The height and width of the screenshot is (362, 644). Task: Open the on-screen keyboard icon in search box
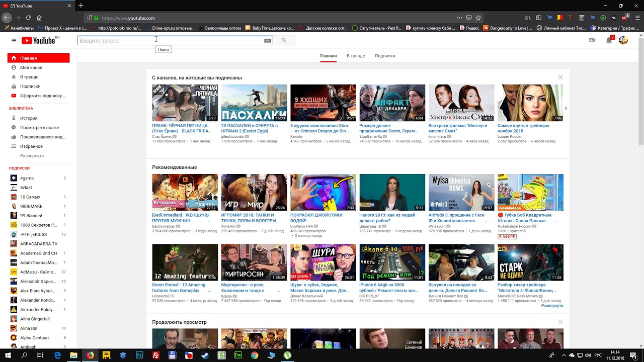[x=267, y=41]
